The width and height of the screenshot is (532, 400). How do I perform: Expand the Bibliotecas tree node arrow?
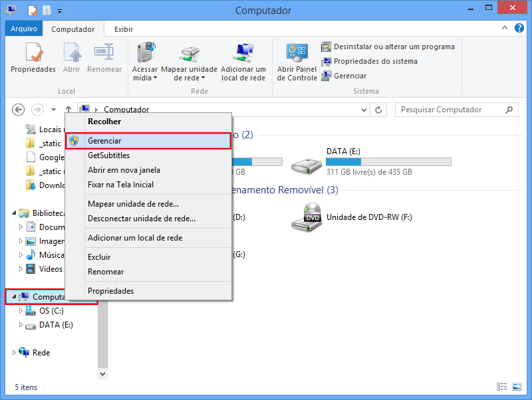14,213
